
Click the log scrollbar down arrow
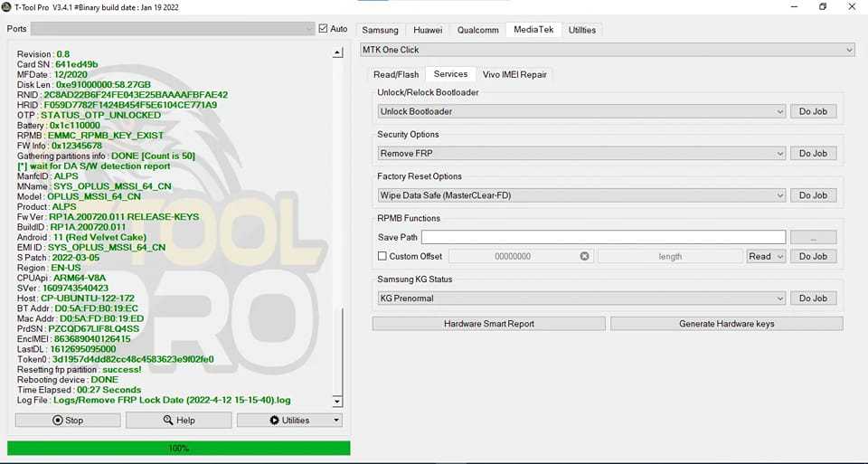click(x=337, y=401)
